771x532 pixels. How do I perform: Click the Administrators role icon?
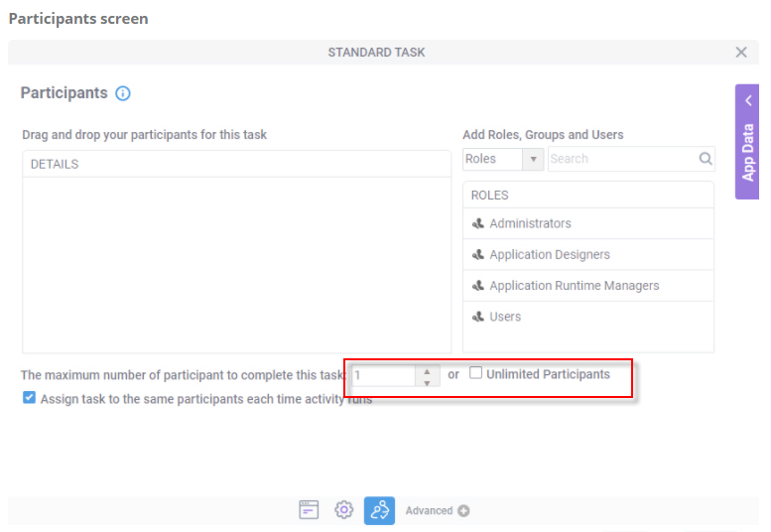pos(478,224)
